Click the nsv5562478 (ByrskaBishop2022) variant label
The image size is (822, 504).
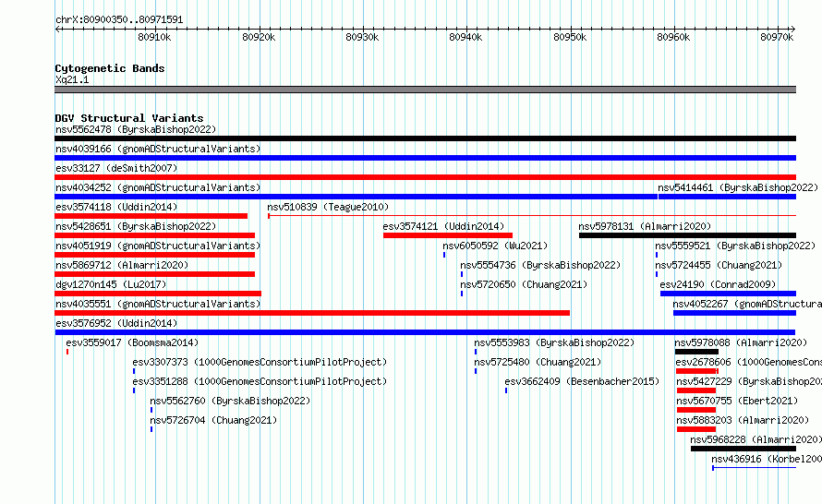(136, 129)
